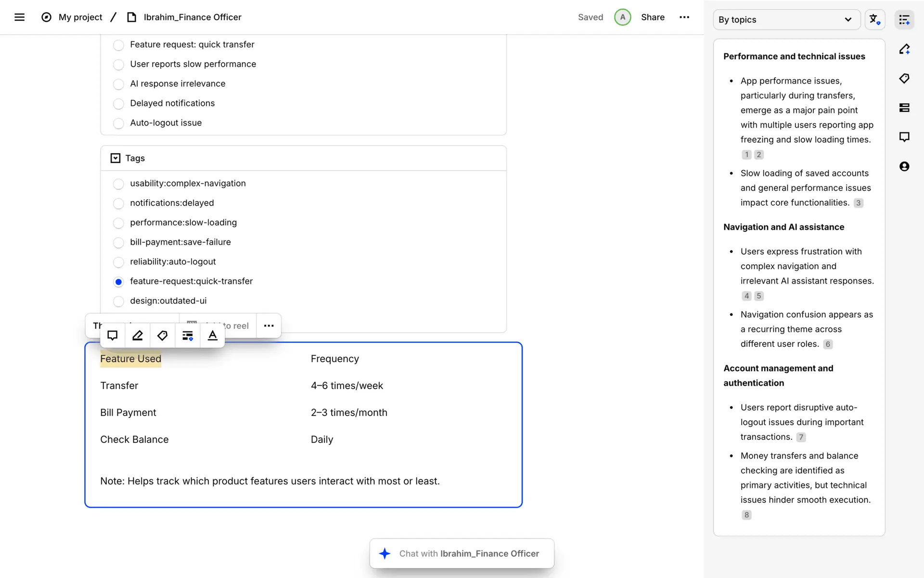Open the AI summary panel icon
This screenshot has width=924, height=578.
tap(904, 20)
